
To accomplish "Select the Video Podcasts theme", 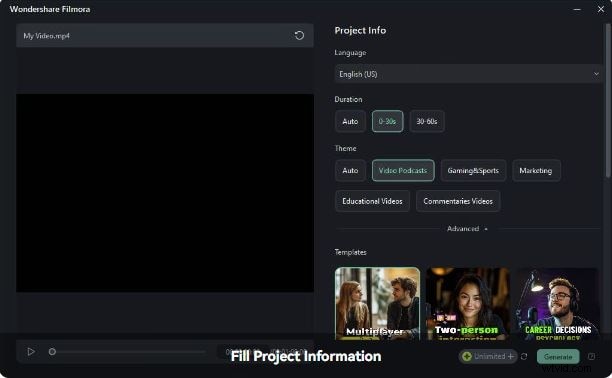I will [x=403, y=171].
